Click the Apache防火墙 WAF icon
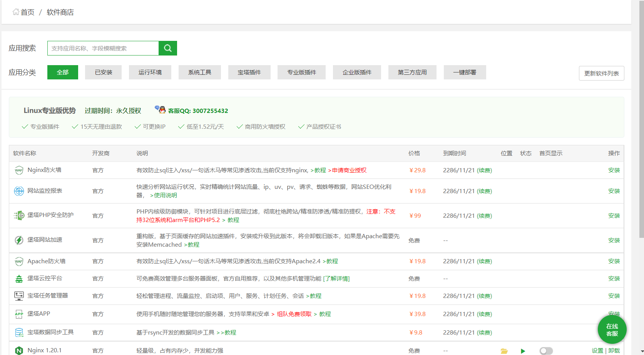This screenshot has width=644, height=355. [x=19, y=261]
